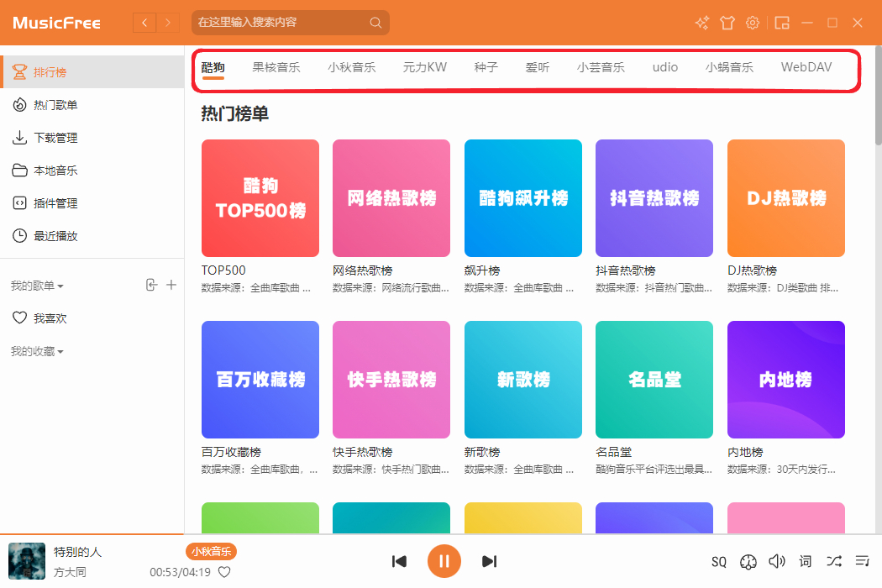Open 热门歌单 in the sidebar
Viewport: 882px width, 588px height.
(92, 105)
